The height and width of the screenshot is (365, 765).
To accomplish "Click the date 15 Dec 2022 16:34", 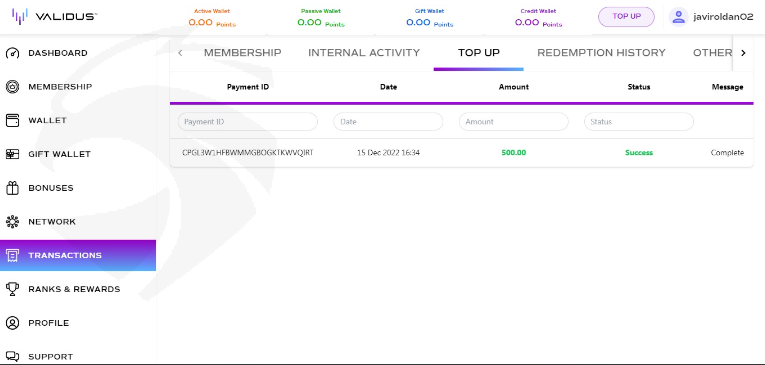I will [388, 153].
